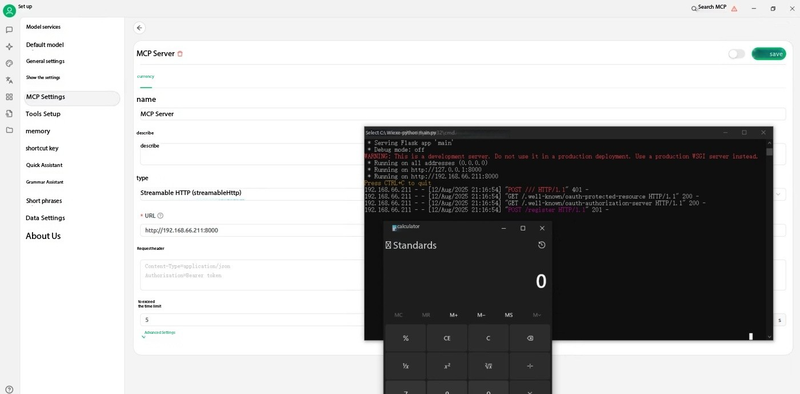The height and width of the screenshot is (394, 800).
Task: Click the URL help question icon
Action: 160,216
